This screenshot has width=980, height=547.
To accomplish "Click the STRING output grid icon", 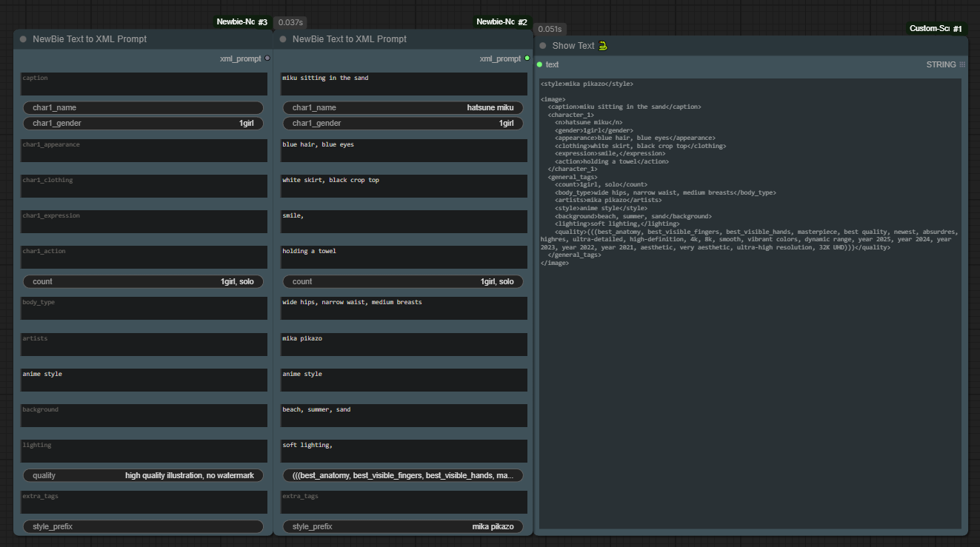I will (962, 64).
